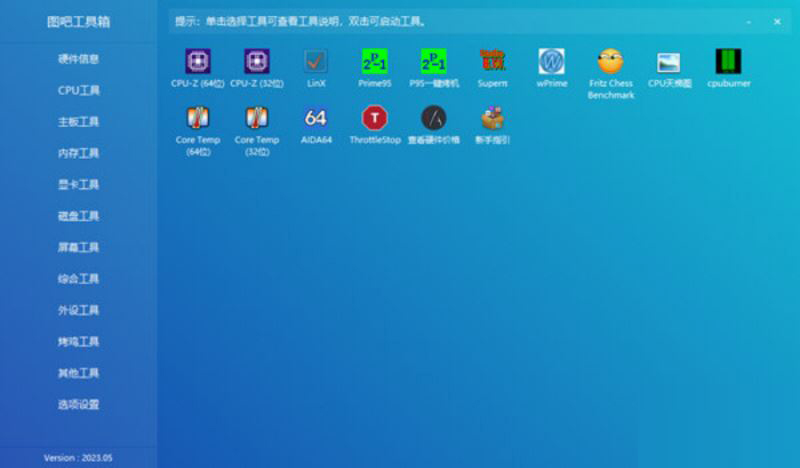Click the LinX checkmark icon
This screenshot has height=468, width=800.
[x=315, y=61]
